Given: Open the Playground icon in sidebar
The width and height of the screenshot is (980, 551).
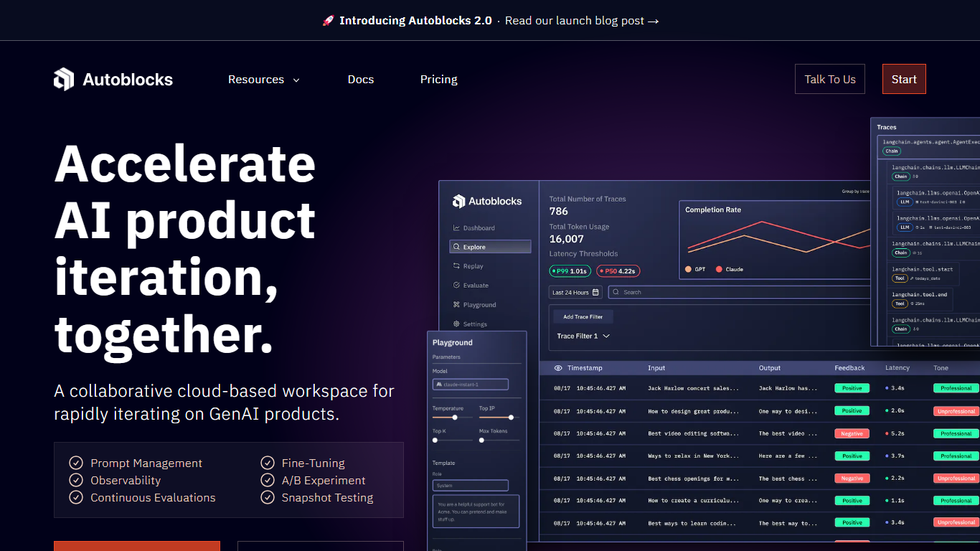Looking at the screenshot, I should pyautogui.click(x=456, y=305).
